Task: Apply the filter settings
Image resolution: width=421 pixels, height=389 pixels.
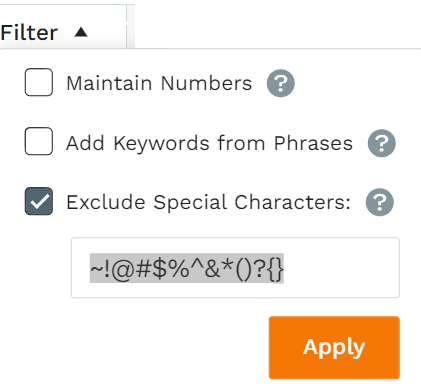Action: (334, 347)
